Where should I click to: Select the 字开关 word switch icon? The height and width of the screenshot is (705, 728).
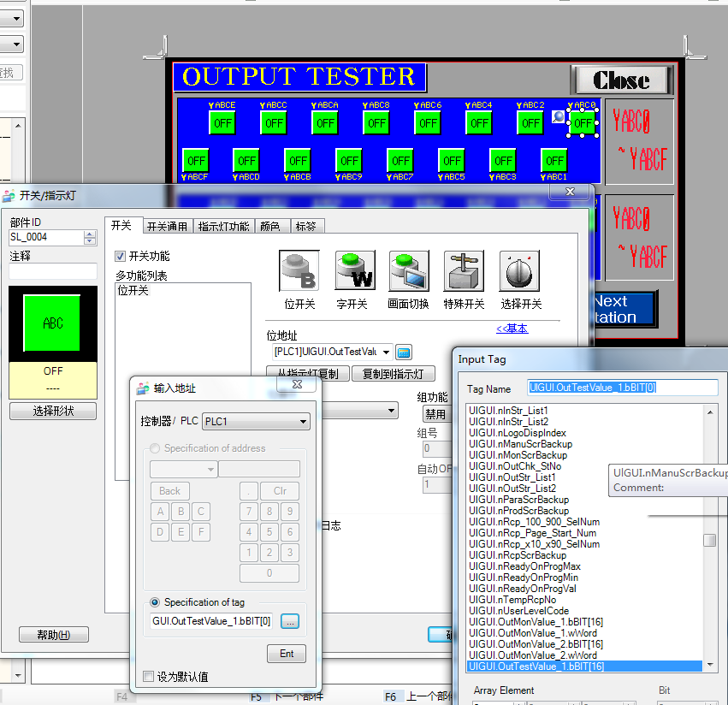point(354,271)
